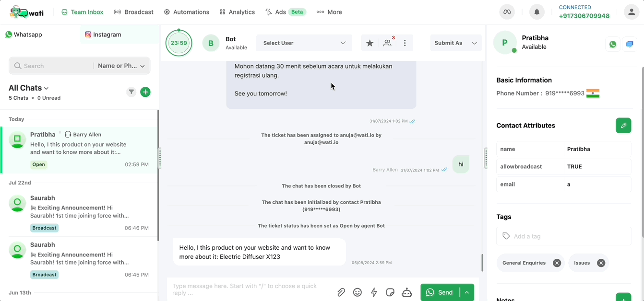Click the attachment paperclip icon

(341, 292)
